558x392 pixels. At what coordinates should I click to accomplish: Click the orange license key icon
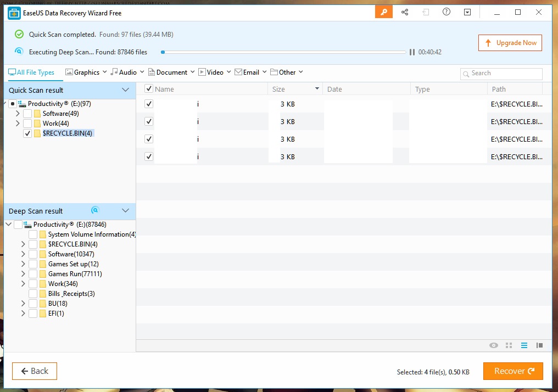[x=383, y=12]
